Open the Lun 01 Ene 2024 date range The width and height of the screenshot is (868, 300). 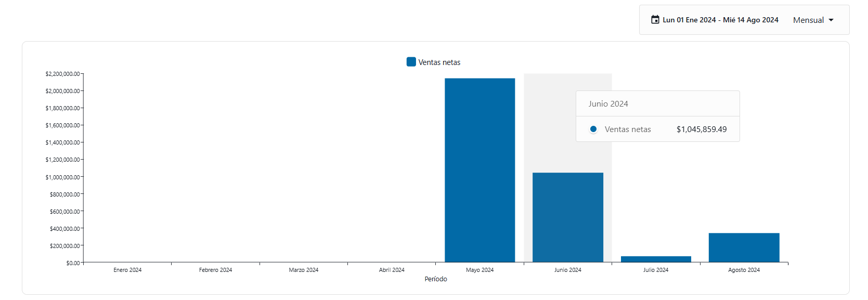pos(720,20)
